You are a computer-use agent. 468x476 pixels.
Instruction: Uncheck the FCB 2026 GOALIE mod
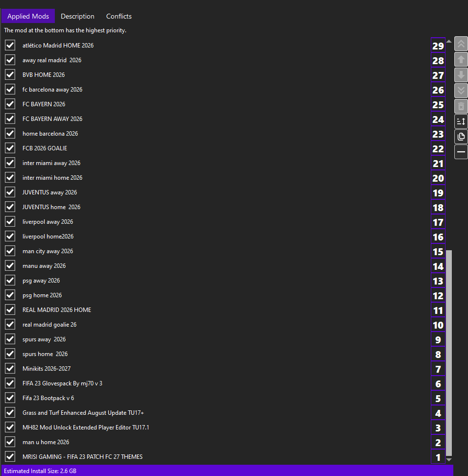pyautogui.click(x=10, y=148)
